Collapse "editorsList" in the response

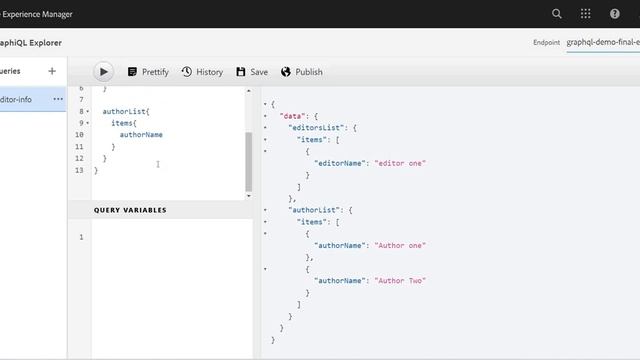[x=265, y=128]
